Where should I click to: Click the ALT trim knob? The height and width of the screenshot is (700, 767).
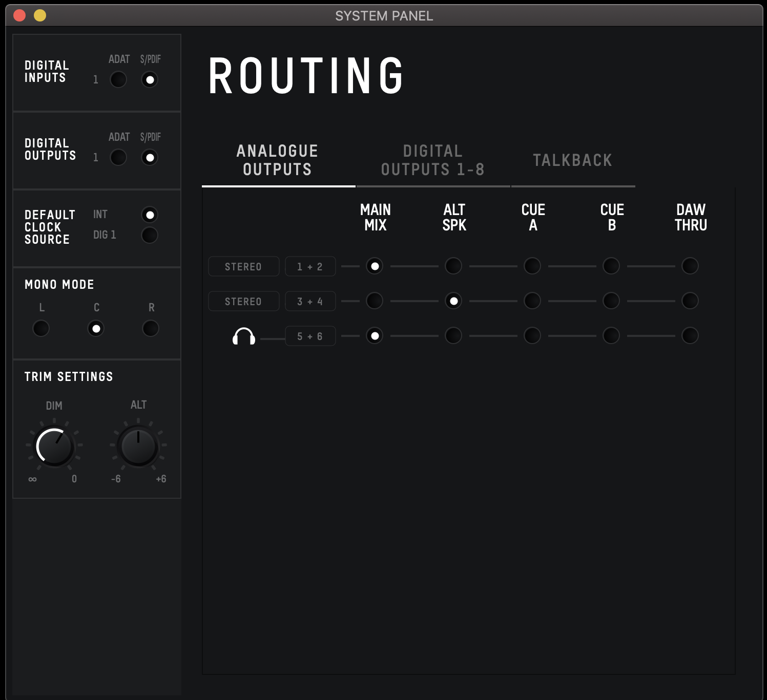[x=138, y=447]
